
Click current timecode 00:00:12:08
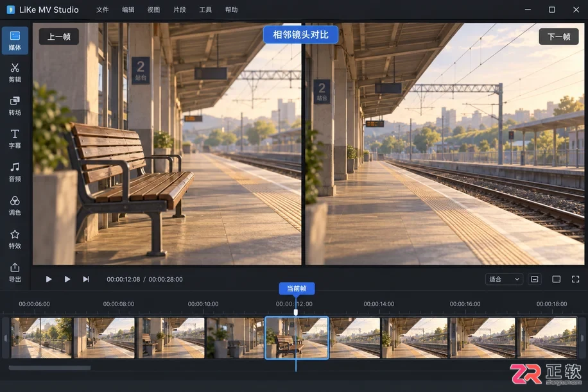[x=123, y=279]
